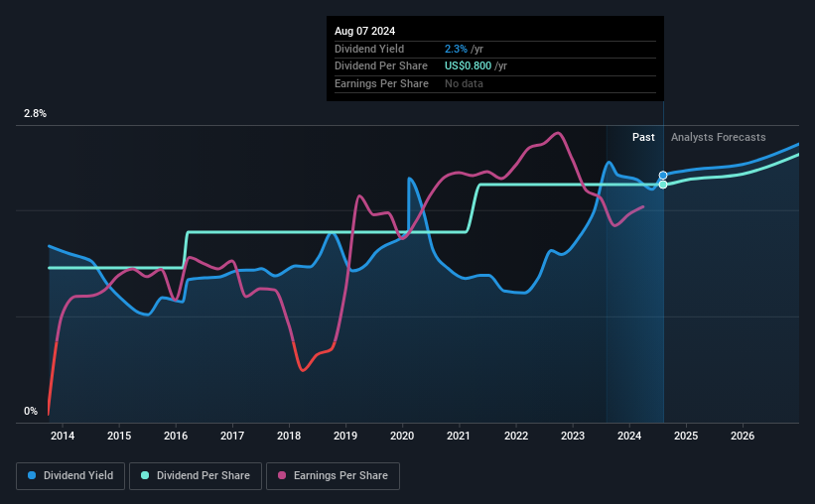Click the 2.8% y-axis label
Viewport: 815px width, 504px height.
tap(35, 114)
